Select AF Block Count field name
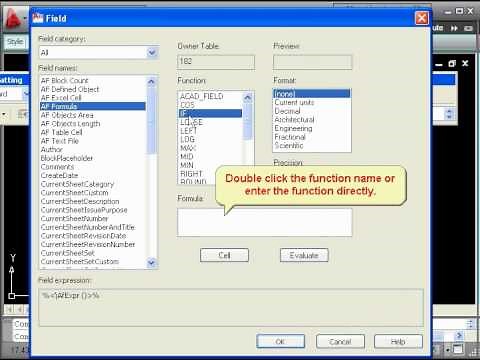The height and width of the screenshot is (360, 480). 65,81
